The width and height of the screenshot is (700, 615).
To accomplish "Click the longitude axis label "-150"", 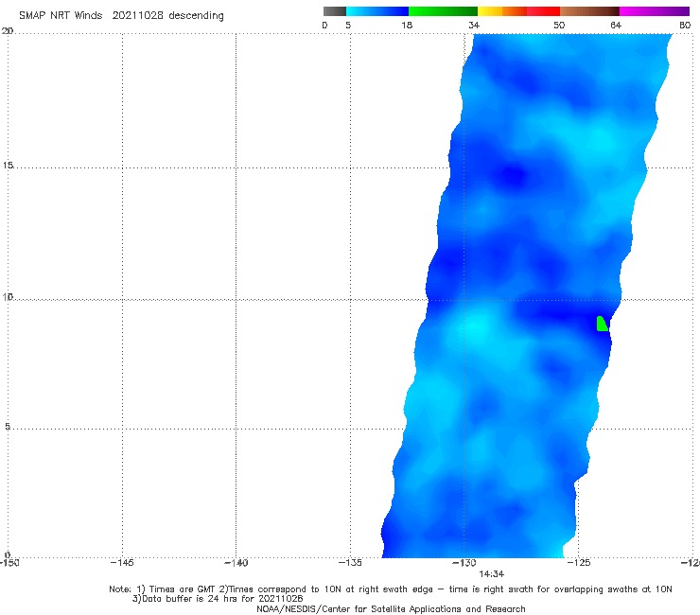I will point(9,563).
